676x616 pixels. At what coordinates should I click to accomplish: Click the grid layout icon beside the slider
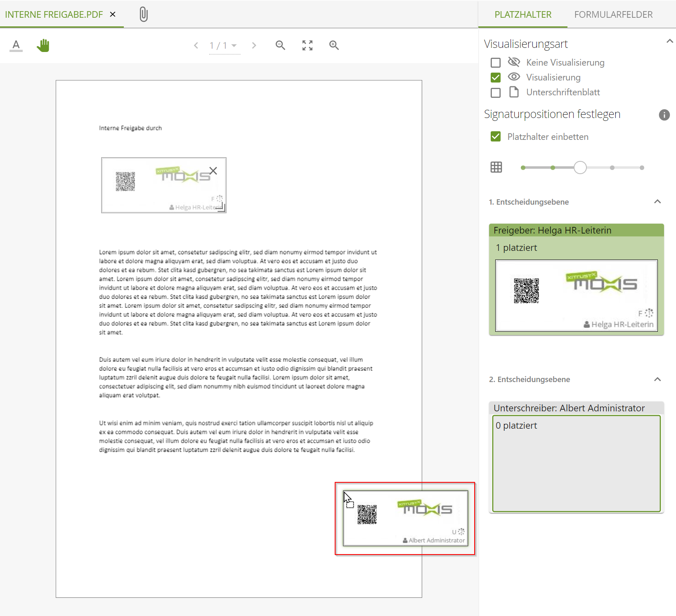[496, 167]
